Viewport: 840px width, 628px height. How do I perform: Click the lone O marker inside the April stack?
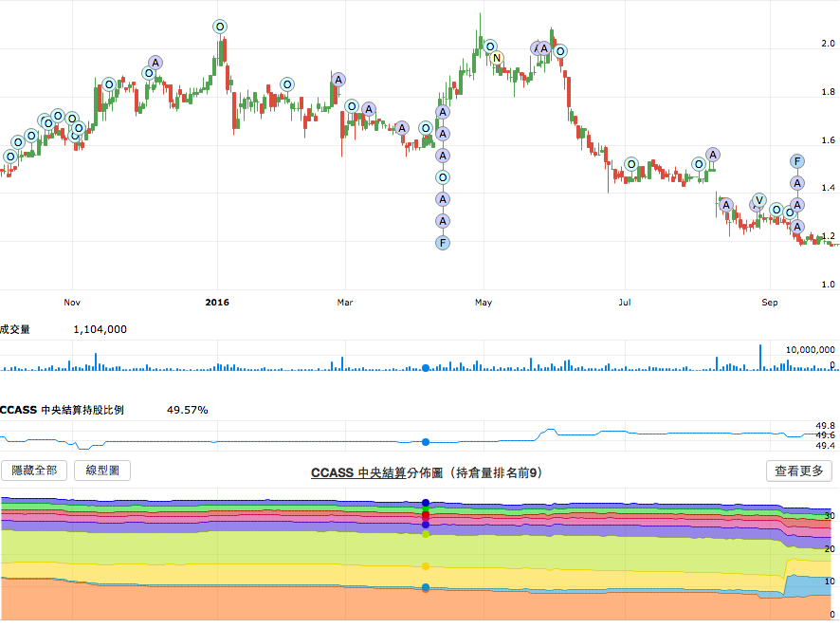tap(442, 176)
